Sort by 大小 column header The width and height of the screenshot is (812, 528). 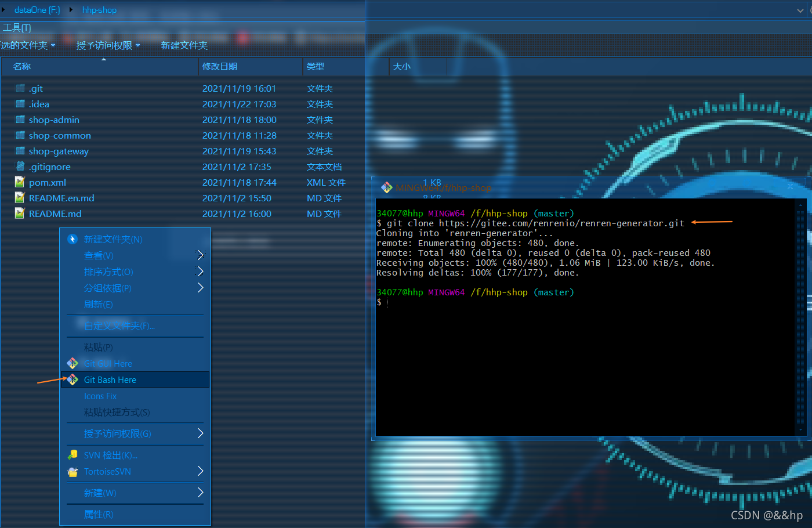tap(418, 66)
